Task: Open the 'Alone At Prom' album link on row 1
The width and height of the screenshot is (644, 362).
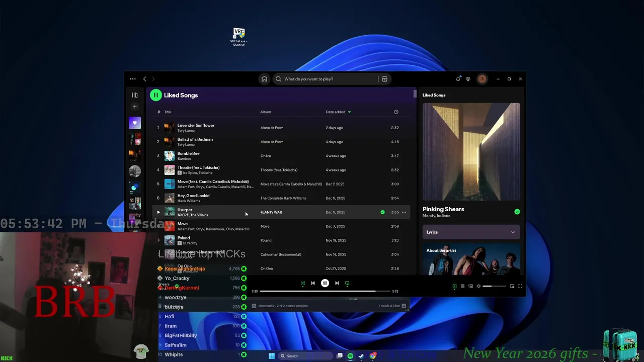Action: pyautogui.click(x=272, y=128)
